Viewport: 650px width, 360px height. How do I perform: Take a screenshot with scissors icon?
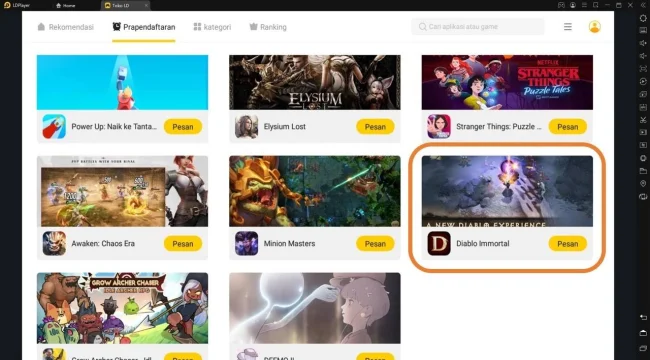(643, 120)
